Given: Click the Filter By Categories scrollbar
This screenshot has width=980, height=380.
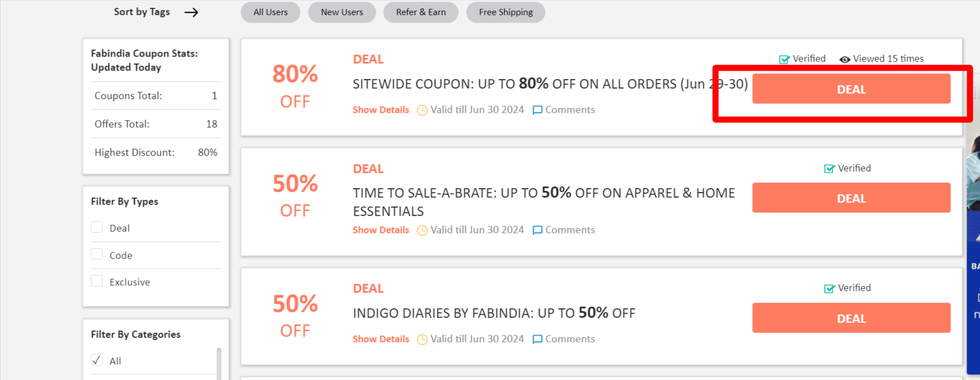Looking at the screenshot, I should coord(219,363).
